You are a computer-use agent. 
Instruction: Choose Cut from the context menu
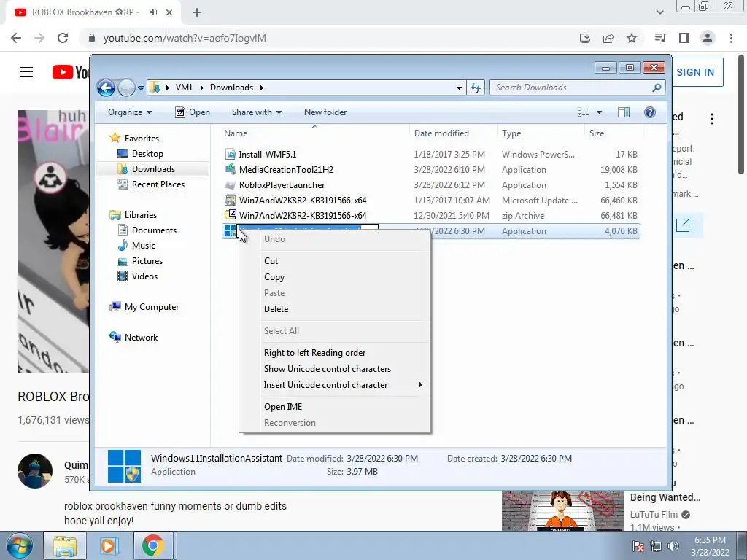(334, 261)
